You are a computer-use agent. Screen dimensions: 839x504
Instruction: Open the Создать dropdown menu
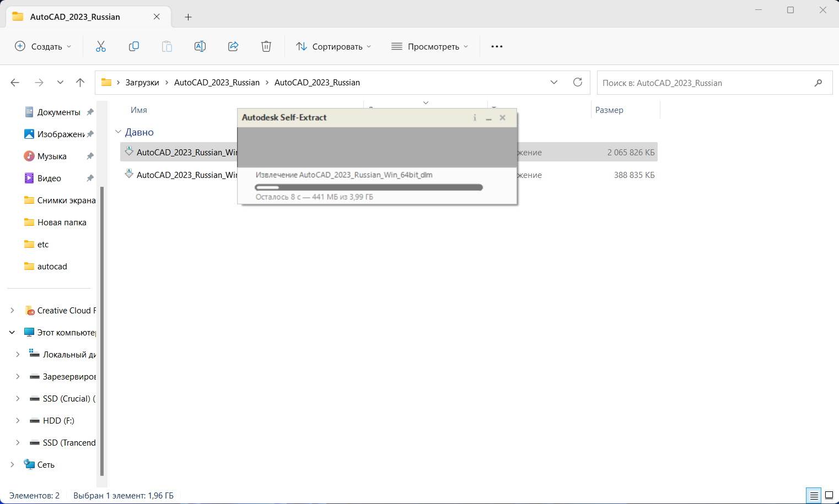[43, 47]
